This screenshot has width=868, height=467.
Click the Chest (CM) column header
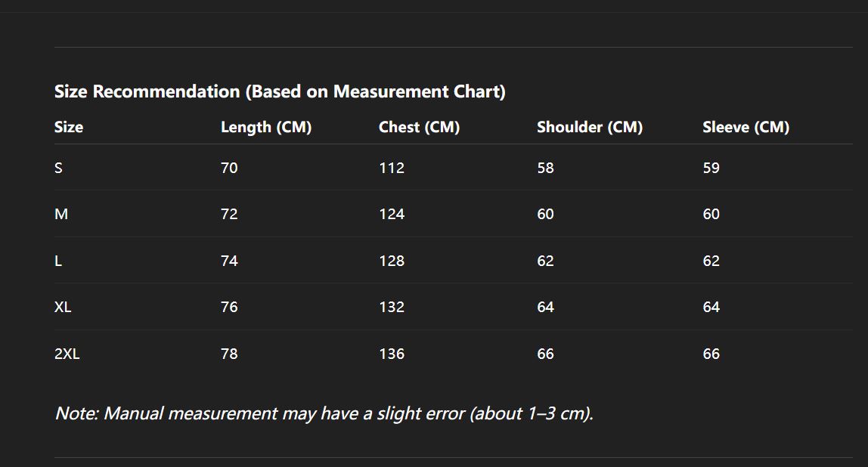pyautogui.click(x=419, y=127)
